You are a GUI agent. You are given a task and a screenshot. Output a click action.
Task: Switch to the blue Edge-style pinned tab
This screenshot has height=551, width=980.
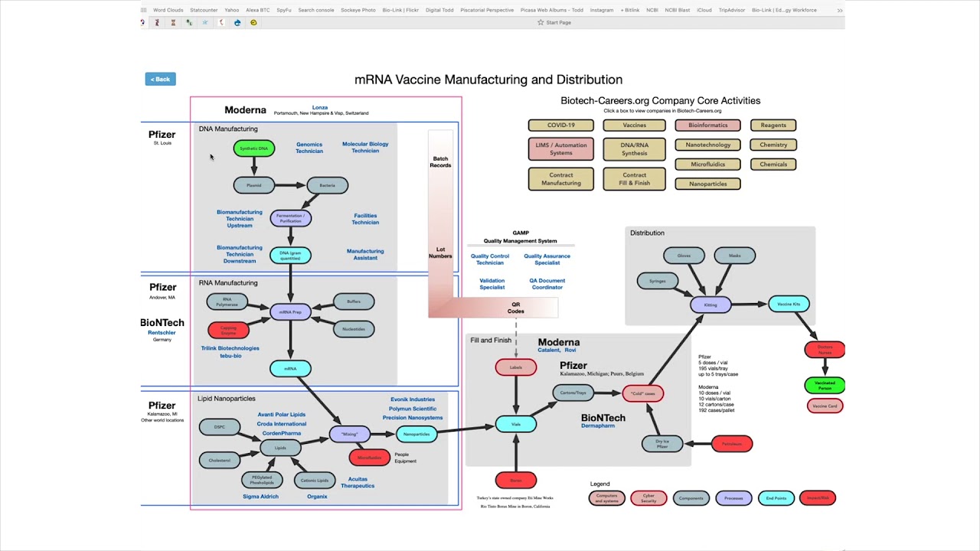click(237, 23)
